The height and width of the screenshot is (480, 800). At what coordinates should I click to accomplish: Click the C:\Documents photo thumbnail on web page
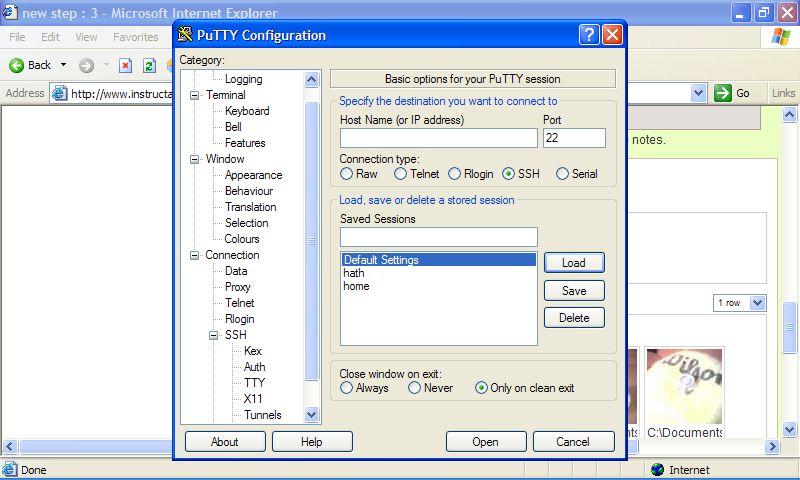(x=684, y=386)
